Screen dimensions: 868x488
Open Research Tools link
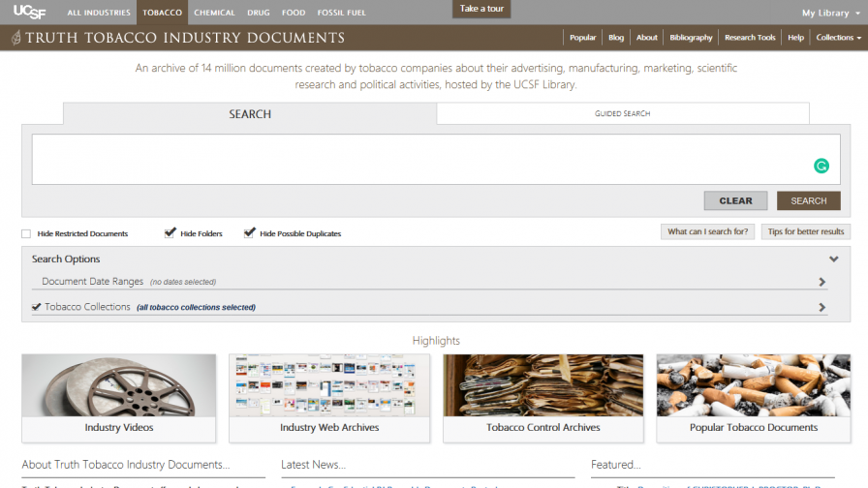750,38
